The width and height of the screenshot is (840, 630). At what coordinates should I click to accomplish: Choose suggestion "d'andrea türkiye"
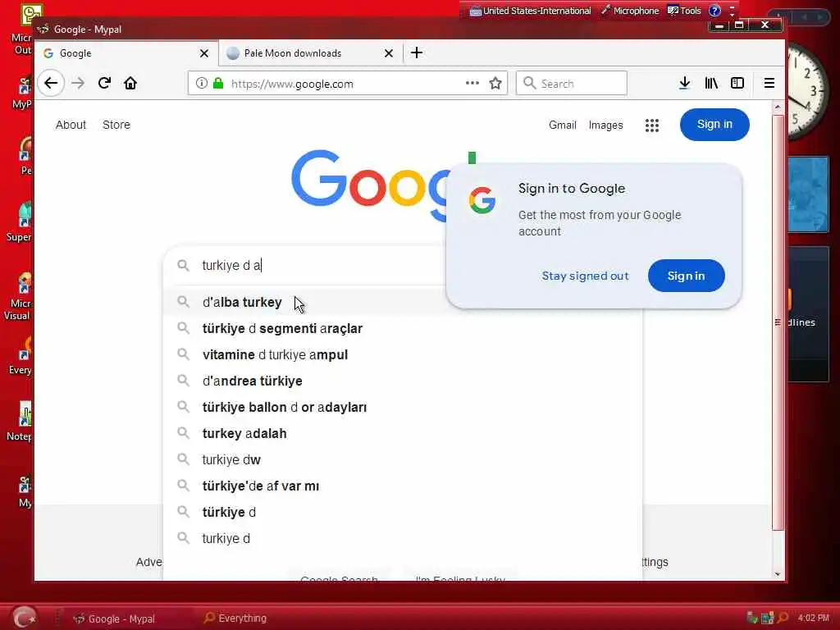pos(402,381)
